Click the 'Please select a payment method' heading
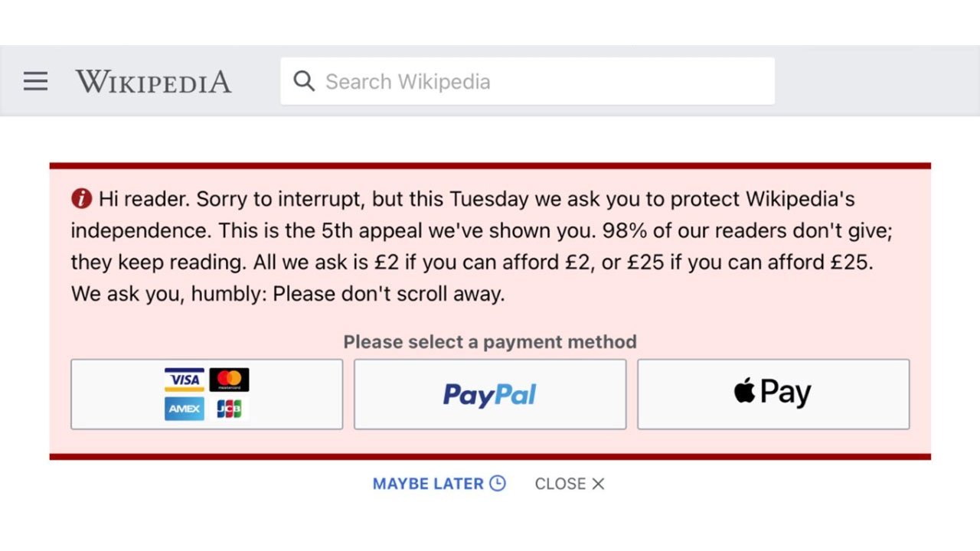Image resolution: width=980 pixels, height=551 pixels. point(490,341)
